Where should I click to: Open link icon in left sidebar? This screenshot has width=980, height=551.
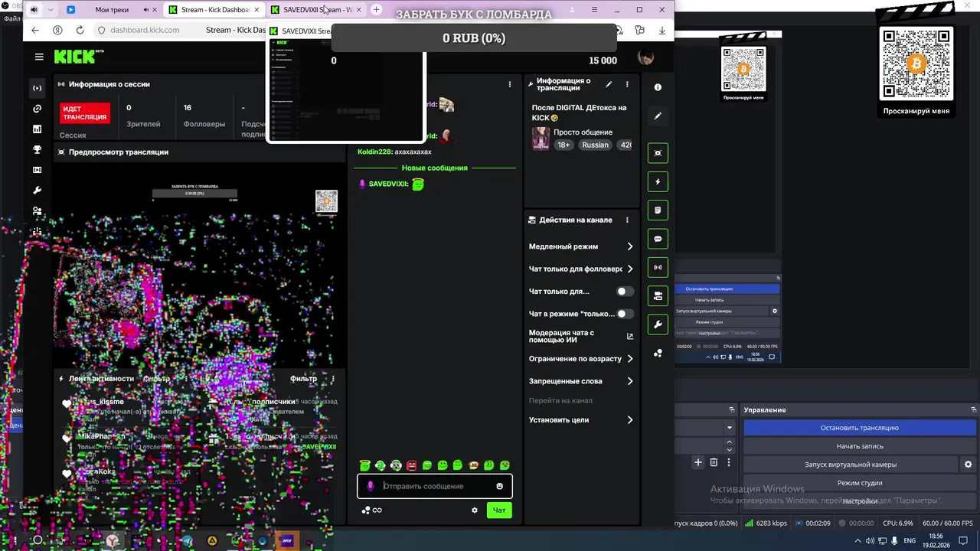tap(37, 109)
